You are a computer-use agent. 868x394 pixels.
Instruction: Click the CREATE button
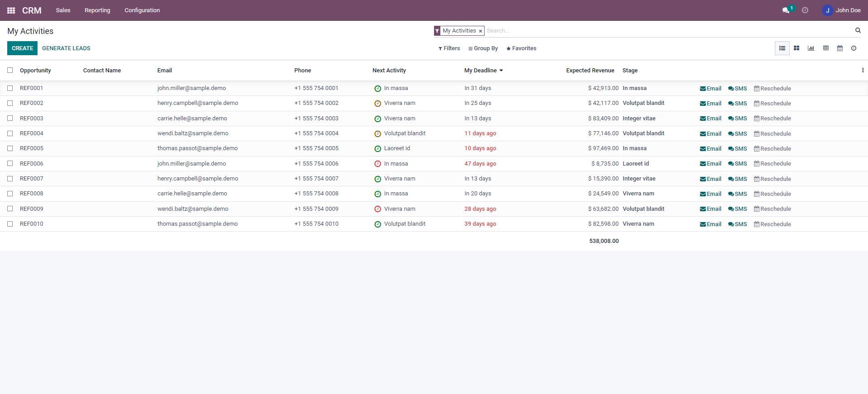click(x=22, y=48)
